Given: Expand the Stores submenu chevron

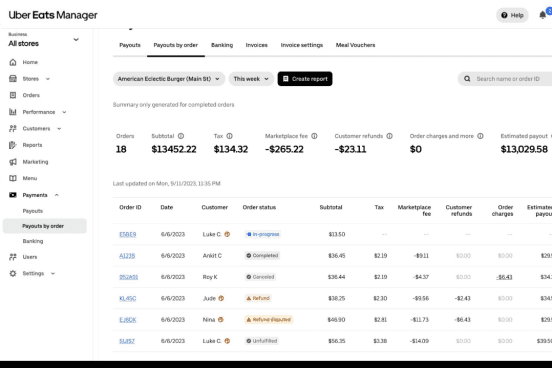Looking at the screenshot, I should (48, 79).
